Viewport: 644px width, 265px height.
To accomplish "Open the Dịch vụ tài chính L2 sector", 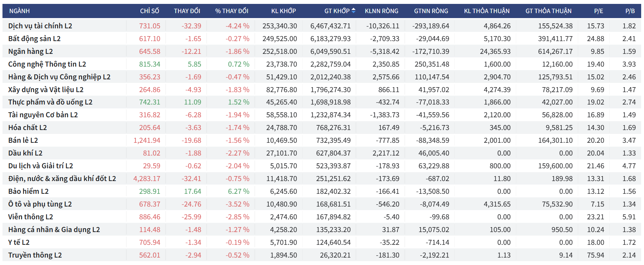I will (40, 26).
